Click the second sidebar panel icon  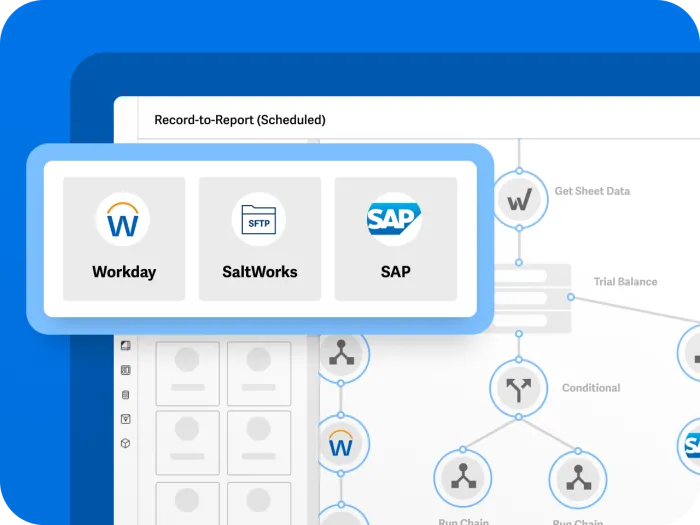coord(125,370)
